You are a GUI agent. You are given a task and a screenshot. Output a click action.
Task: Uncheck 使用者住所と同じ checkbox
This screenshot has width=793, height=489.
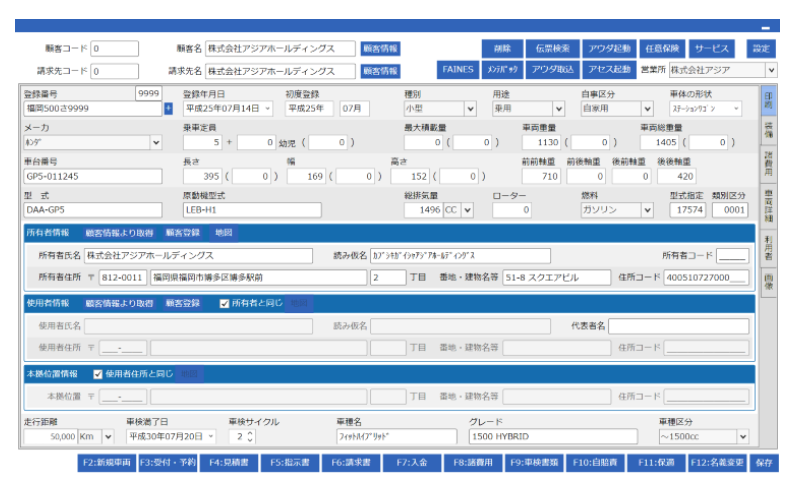tap(98, 374)
